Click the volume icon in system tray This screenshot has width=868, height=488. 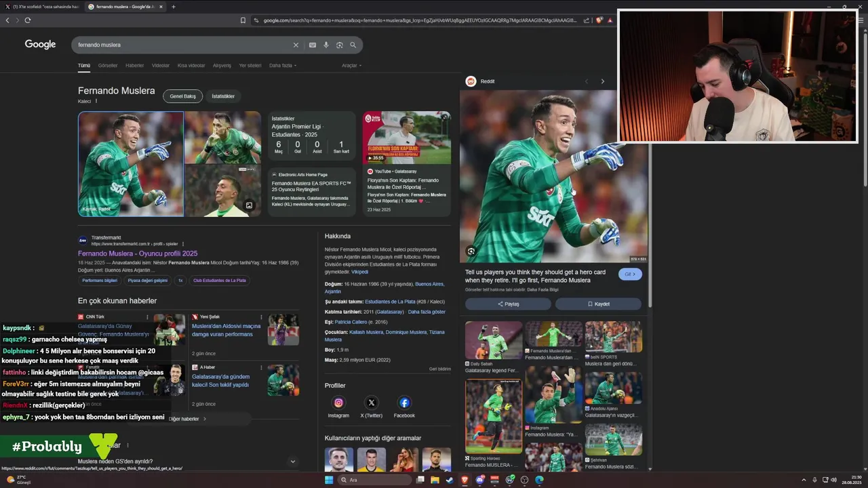pyautogui.click(x=833, y=480)
